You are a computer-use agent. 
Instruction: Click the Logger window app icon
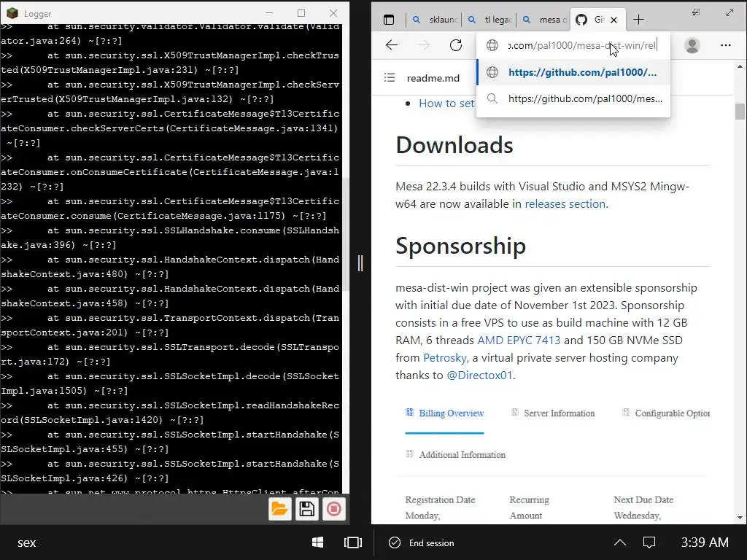[x=12, y=13]
